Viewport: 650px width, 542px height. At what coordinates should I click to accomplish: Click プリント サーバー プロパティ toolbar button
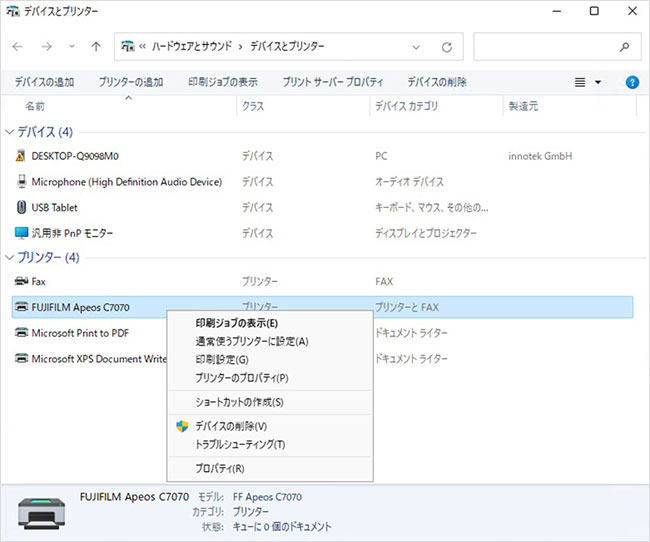[333, 82]
